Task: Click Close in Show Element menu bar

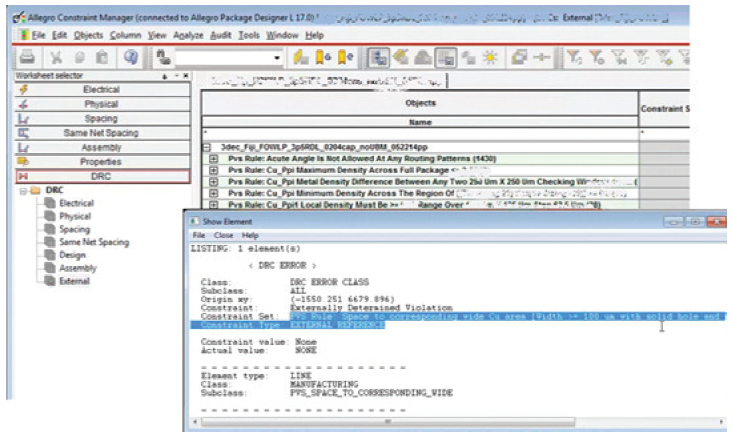Action: click(x=223, y=235)
